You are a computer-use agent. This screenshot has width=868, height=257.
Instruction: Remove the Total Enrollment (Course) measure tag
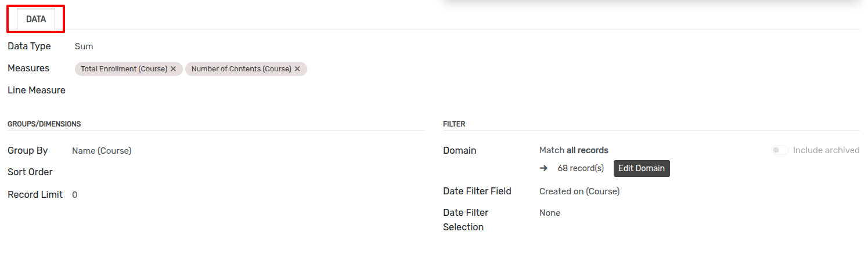pyautogui.click(x=173, y=69)
